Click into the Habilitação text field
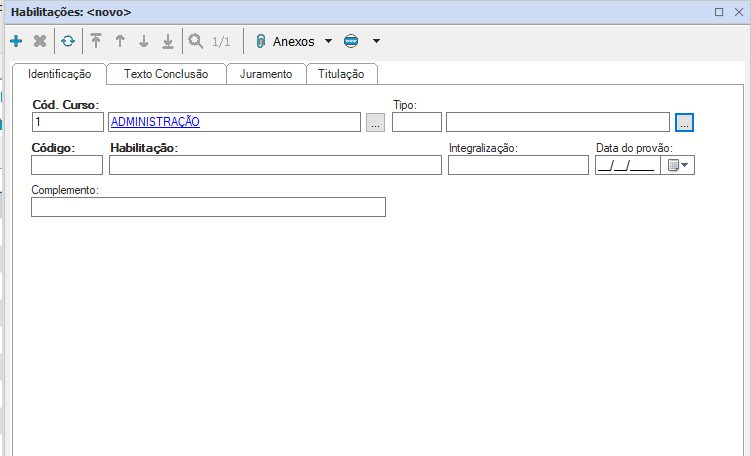 [x=275, y=165]
